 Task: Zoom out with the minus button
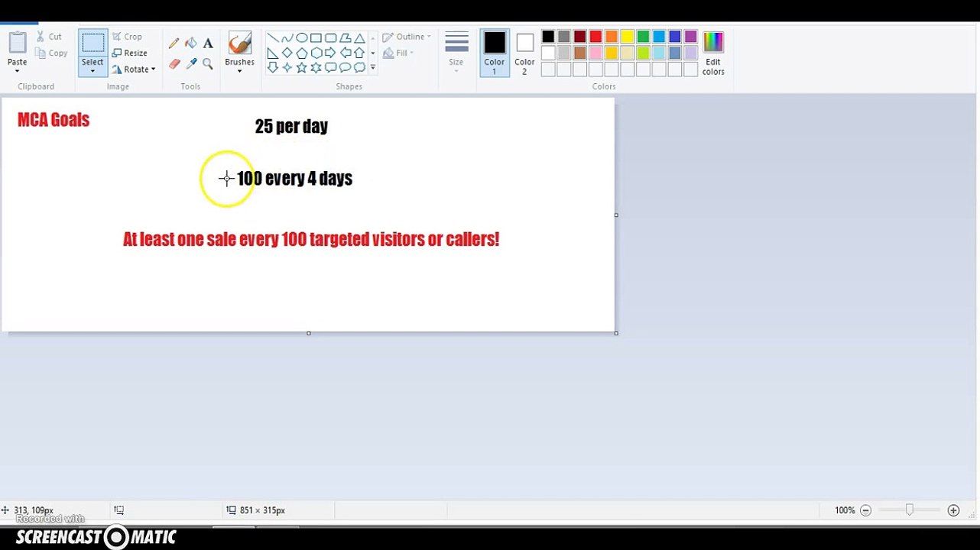pos(865,510)
